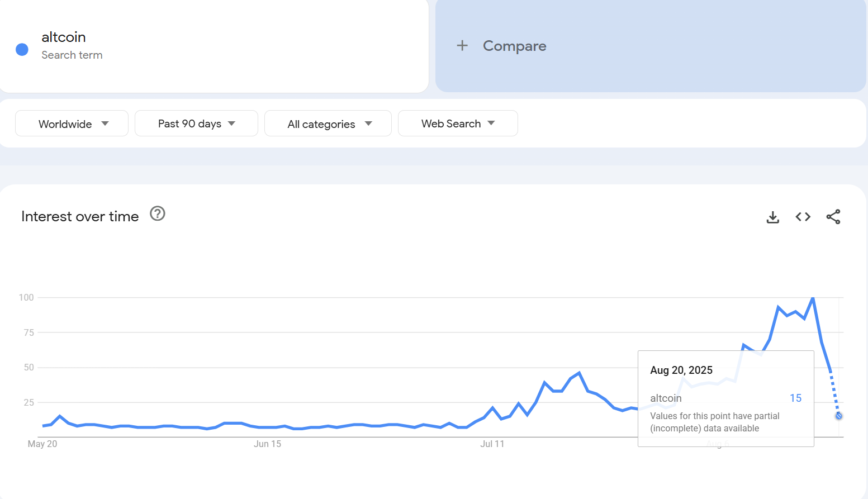The width and height of the screenshot is (868, 499).
Task: Click the May 20 axis label
Action: pyautogui.click(x=42, y=444)
